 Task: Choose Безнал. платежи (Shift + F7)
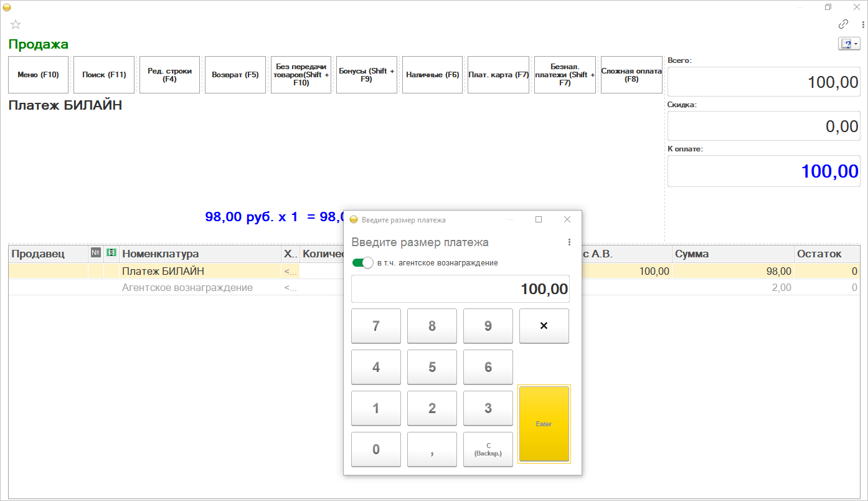point(565,75)
